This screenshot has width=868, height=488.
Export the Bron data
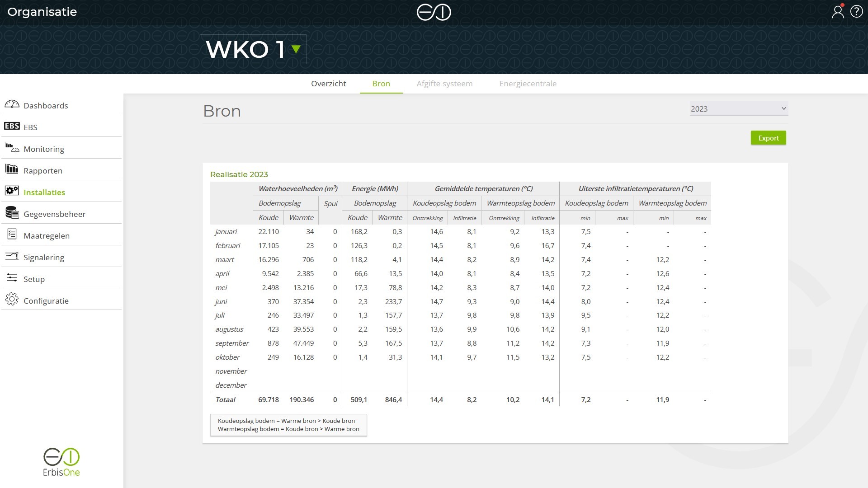pyautogui.click(x=768, y=138)
